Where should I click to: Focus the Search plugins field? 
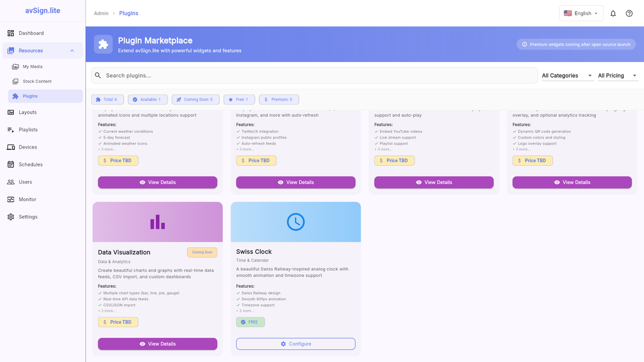pos(314,75)
